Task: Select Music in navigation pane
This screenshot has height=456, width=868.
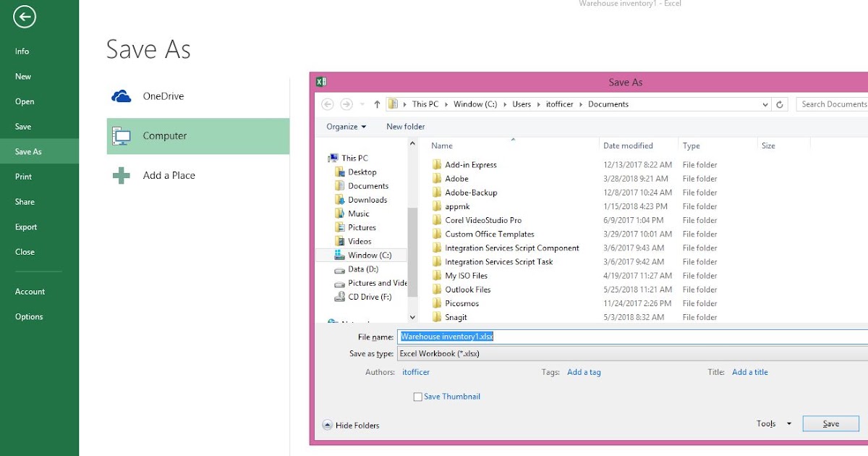Action: [358, 214]
